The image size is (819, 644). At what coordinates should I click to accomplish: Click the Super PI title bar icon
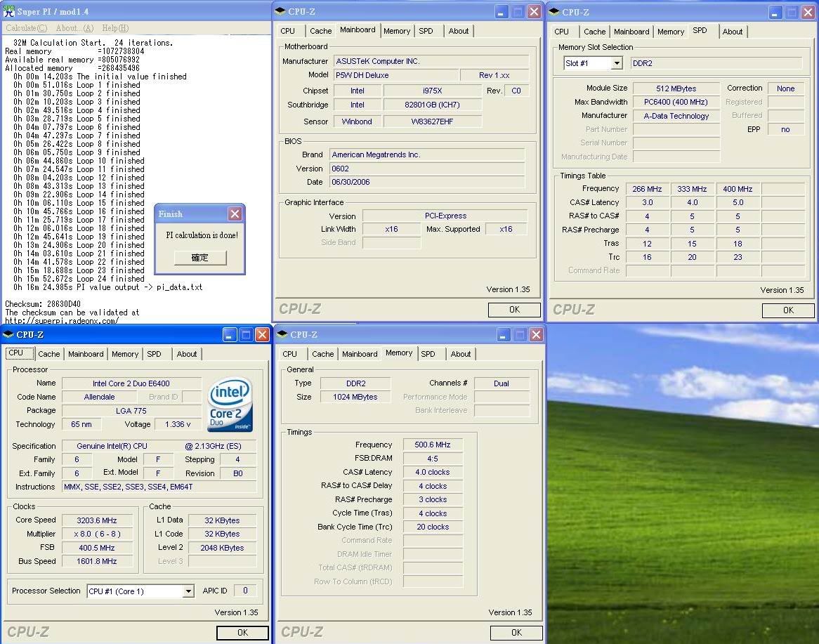click(x=8, y=11)
